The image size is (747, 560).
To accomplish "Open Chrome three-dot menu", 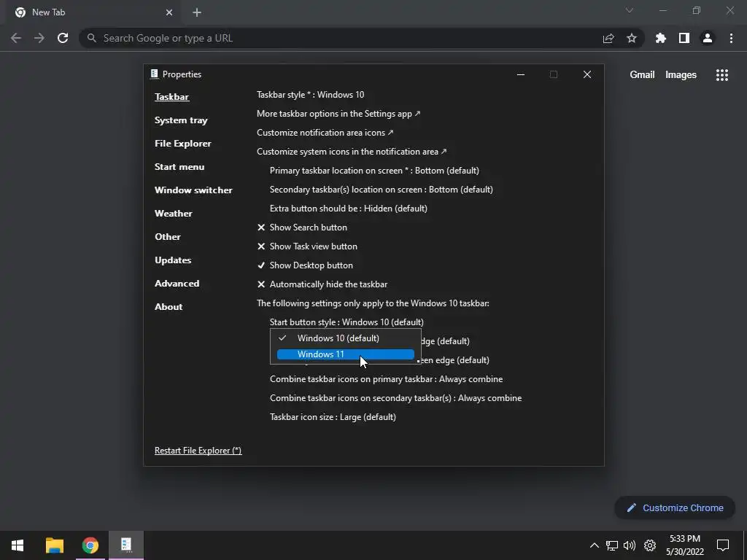I will pos(731,38).
